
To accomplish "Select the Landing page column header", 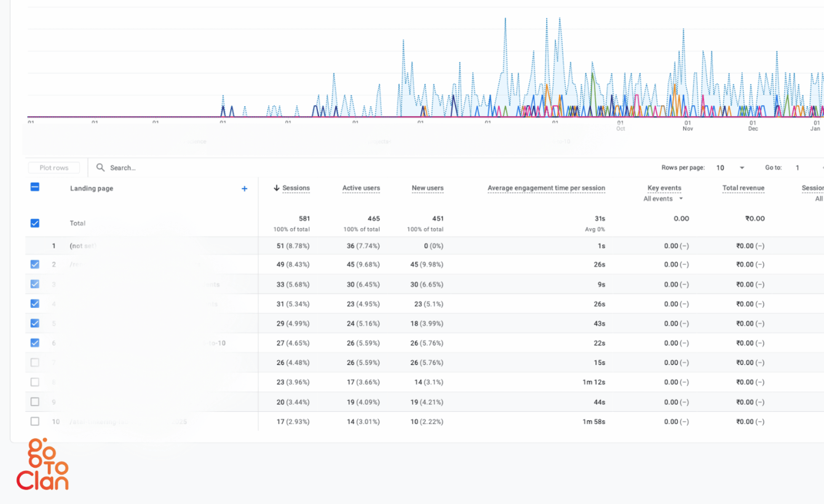I will coord(91,189).
